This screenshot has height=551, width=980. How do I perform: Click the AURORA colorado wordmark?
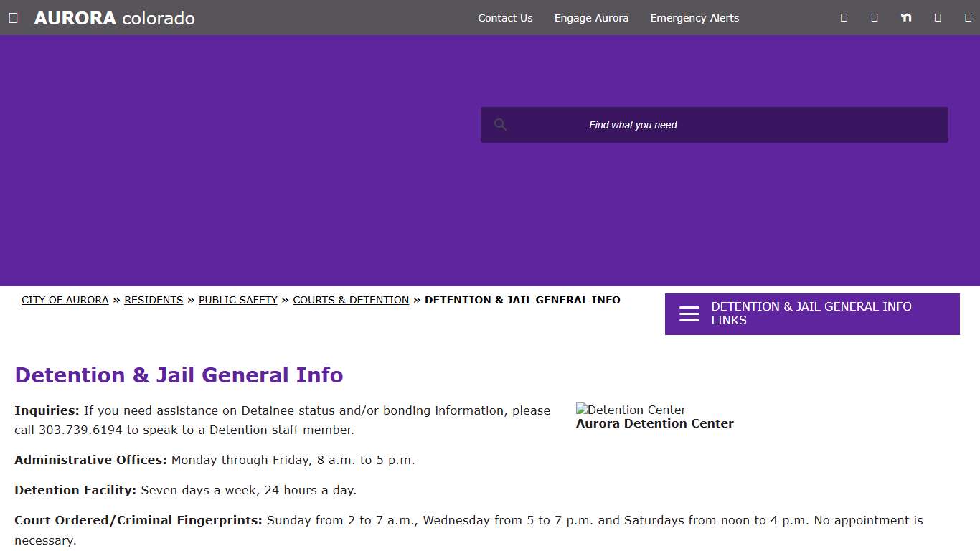coord(114,18)
